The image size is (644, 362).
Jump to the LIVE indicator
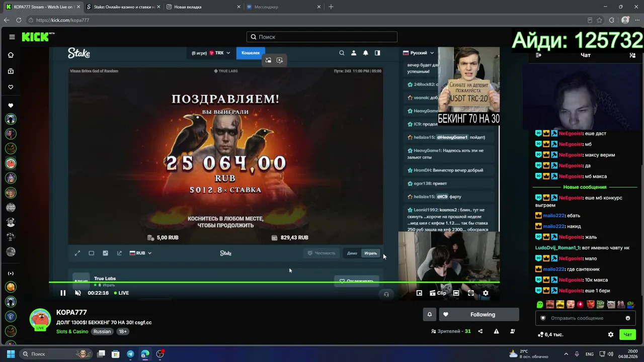coord(121,293)
